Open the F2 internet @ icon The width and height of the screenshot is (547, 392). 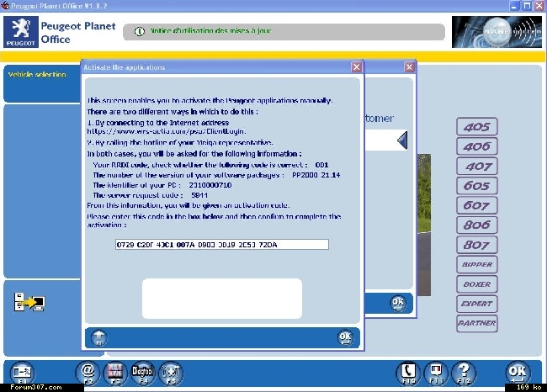point(88,373)
